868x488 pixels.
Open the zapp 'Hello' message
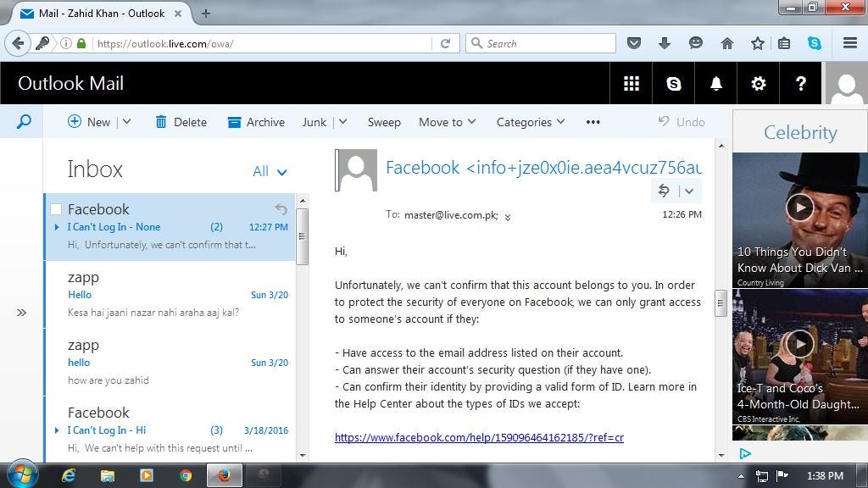click(170, 294)
